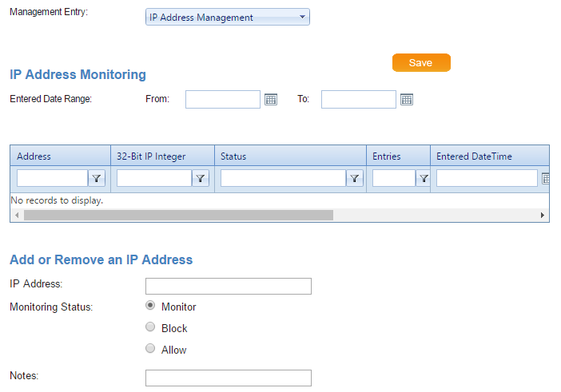561x392 pixels.
Task: Sort by the Address column header
Action: click(34, 156)
